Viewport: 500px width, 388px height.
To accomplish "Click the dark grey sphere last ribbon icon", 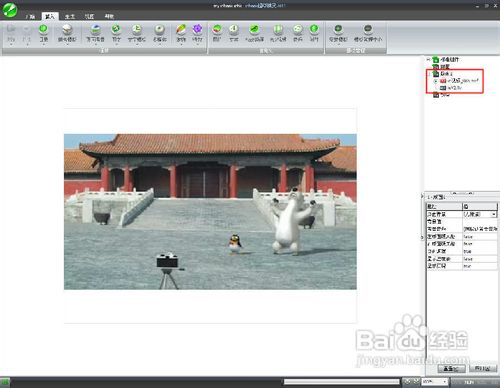I will pos(368,29).
